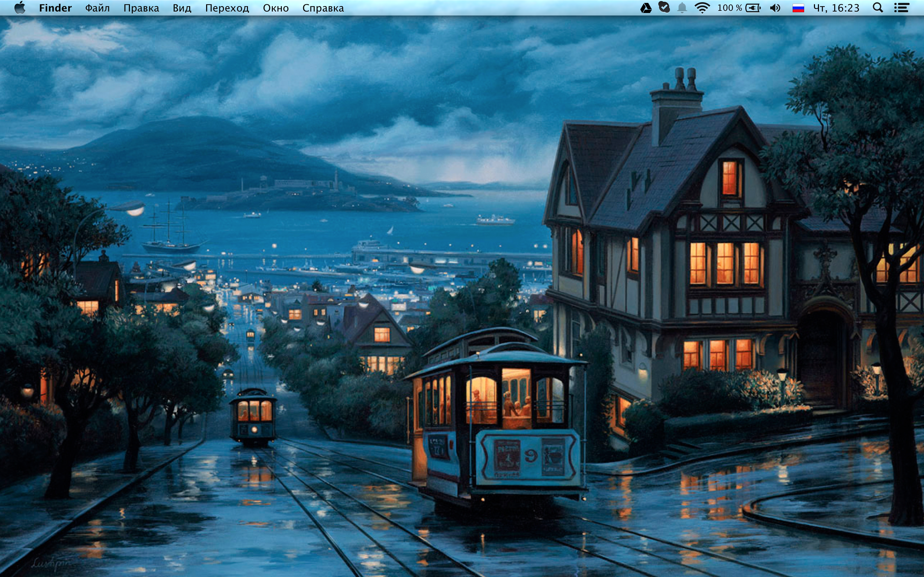Viewport: 924px width, 577px height.
Task: Open the Правка menu
Action: tap(141, 8)
